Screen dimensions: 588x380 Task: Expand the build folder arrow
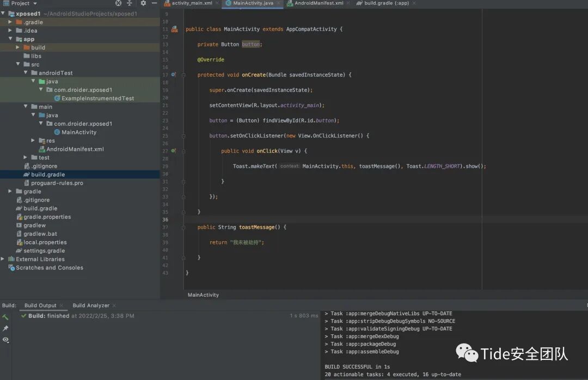pyautogui.click(x=17, y=47)
